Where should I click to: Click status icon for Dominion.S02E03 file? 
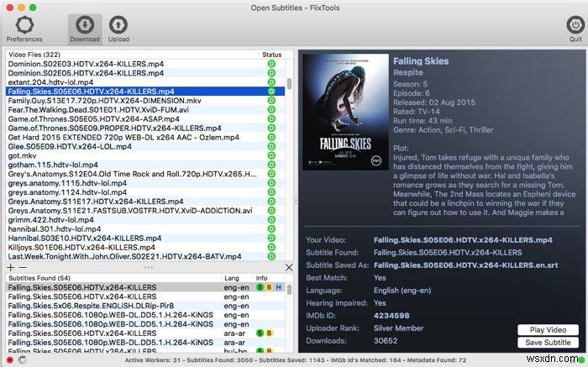point(271,64)
